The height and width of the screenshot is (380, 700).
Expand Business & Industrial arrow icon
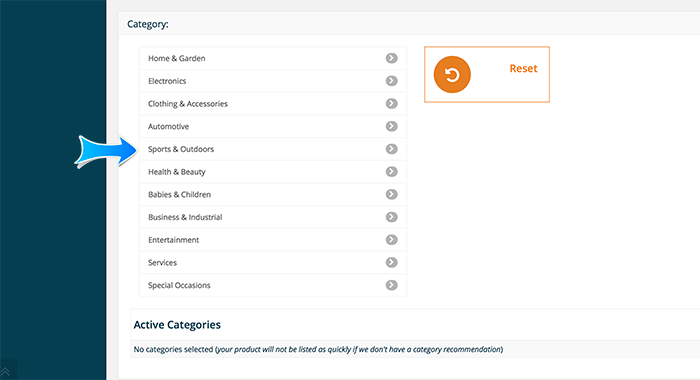392,217
